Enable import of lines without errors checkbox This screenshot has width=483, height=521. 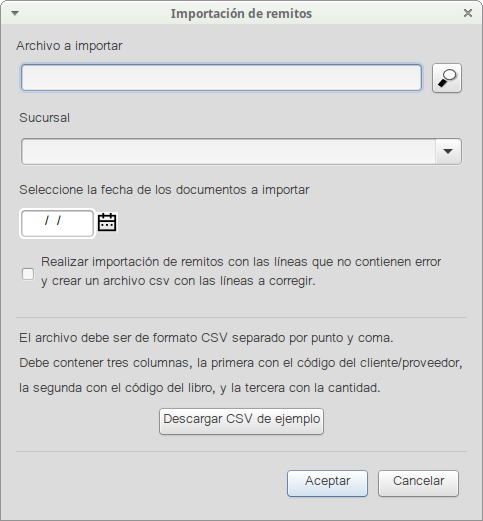tap(28, 274)
